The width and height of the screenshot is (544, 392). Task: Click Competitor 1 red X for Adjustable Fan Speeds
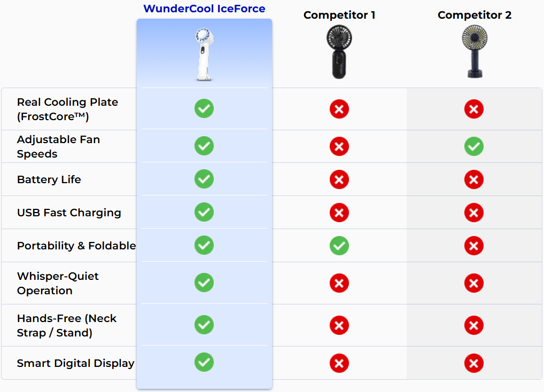tap(339, 146)
